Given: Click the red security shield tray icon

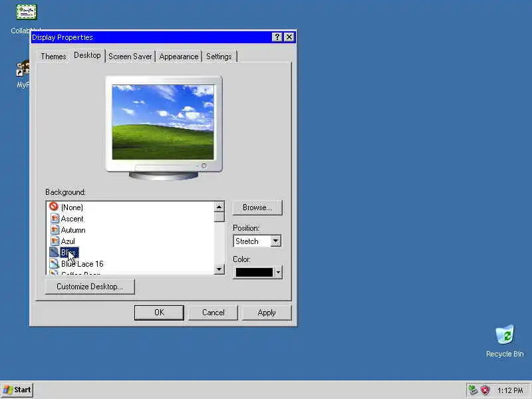Looking at the screenshot, I should 485,390.
